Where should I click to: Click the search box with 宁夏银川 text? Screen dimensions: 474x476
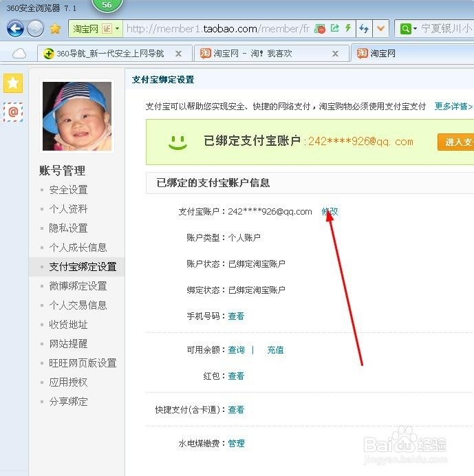446,29
